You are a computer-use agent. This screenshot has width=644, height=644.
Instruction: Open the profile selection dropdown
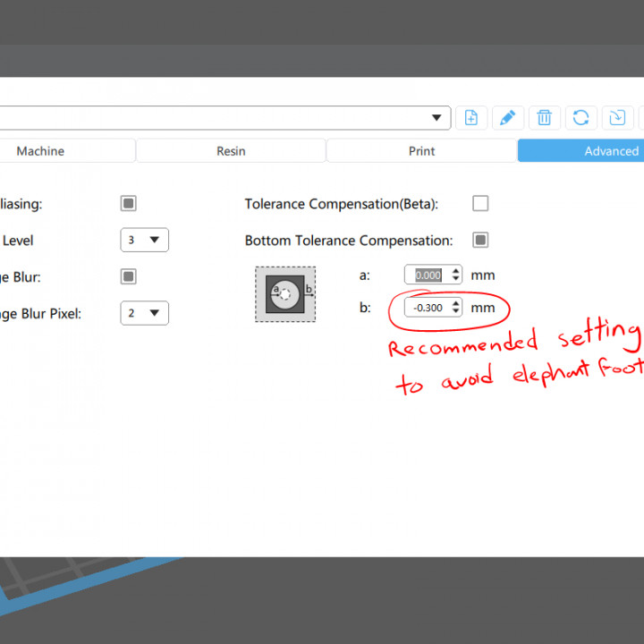pos(437,118)
